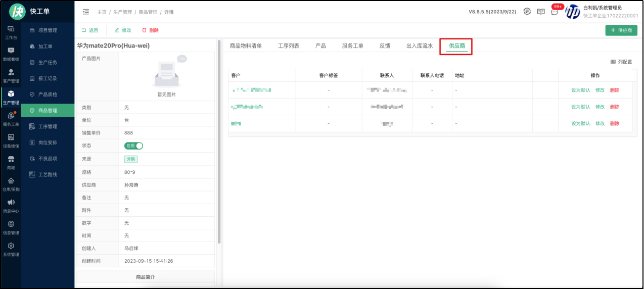Image resolution: width=644 pixels, height=289 pixels.
Task: Switch to the 反馈 tab
Action: [385, 46]
